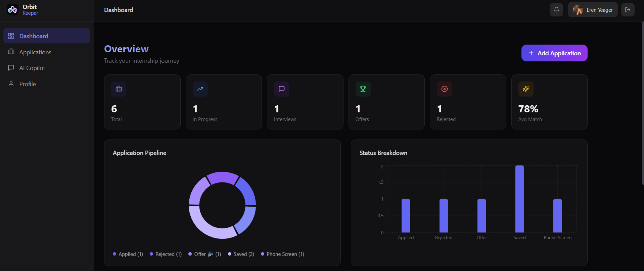The height and width of the screenshot is (271, 644).
Task: Click the trophy icon on Offers card
Action: pyautogui.click(x=363, y=89)
